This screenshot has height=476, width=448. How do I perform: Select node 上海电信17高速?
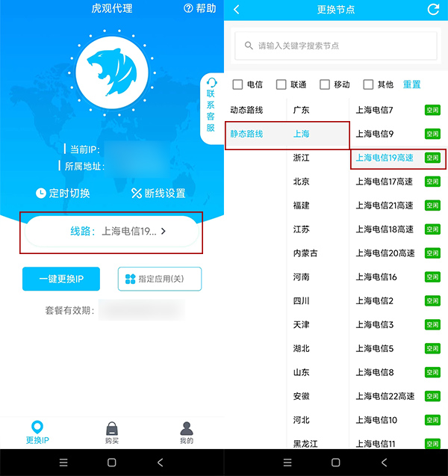point(385,182)
